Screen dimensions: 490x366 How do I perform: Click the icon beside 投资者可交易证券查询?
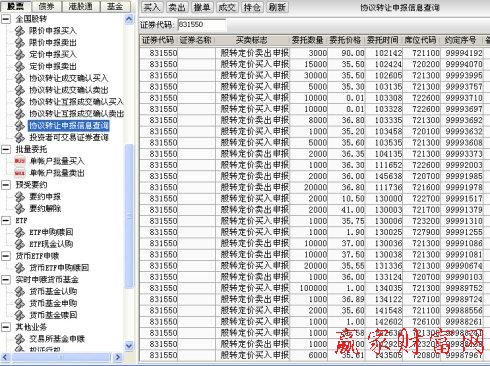click(20, 138)
